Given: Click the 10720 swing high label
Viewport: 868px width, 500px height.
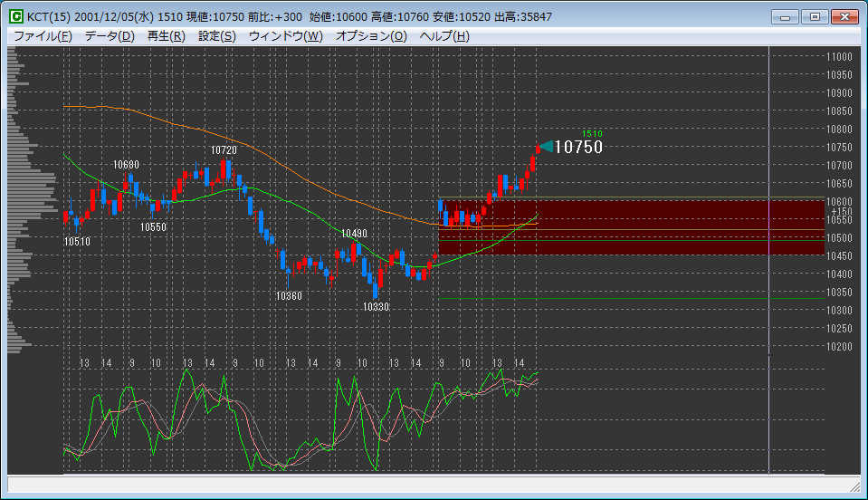Looking at the screenshot, I should click(x=224, y=149).
